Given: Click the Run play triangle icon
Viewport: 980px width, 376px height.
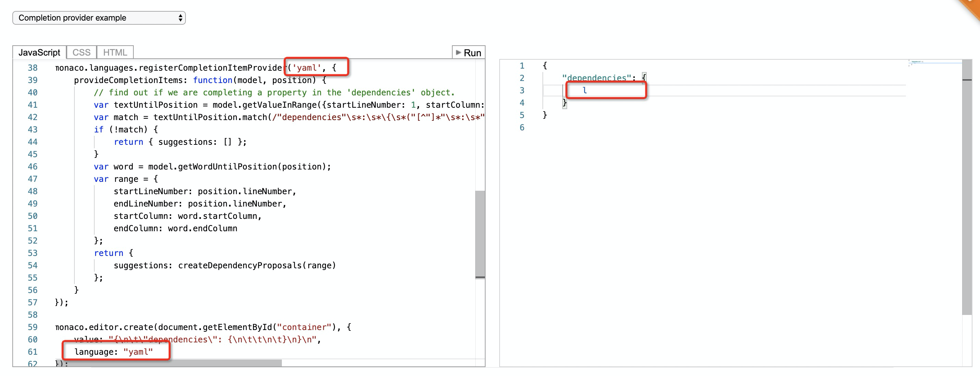Looking at the screenshot, I should (458, 52).
